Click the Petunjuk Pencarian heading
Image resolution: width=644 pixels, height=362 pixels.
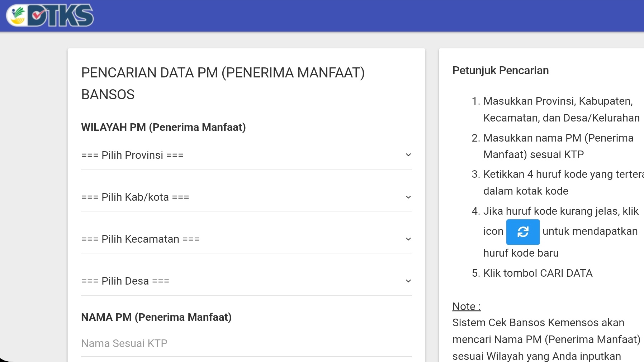500,70
